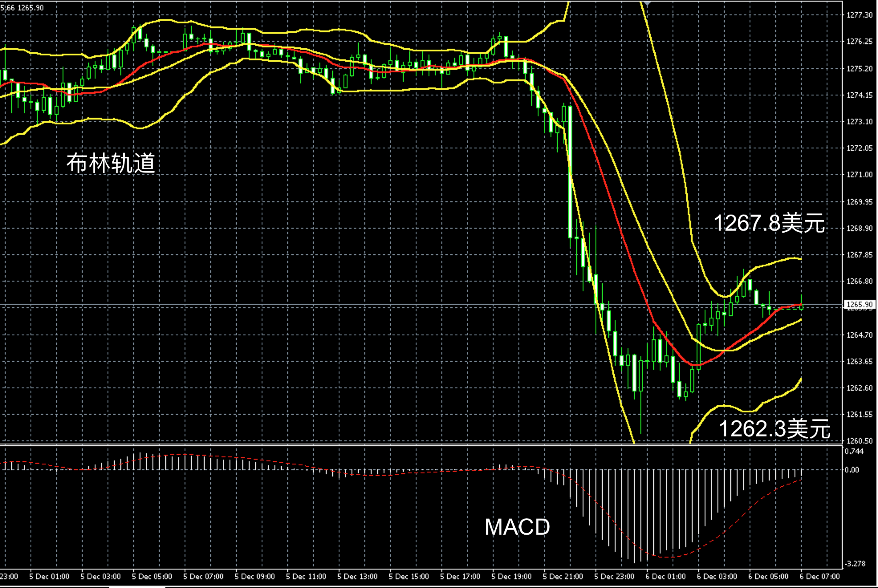Click the 5 Dec 21:00 time label
Viewport: 878px width, 588px height.
(x=563, y=576)
